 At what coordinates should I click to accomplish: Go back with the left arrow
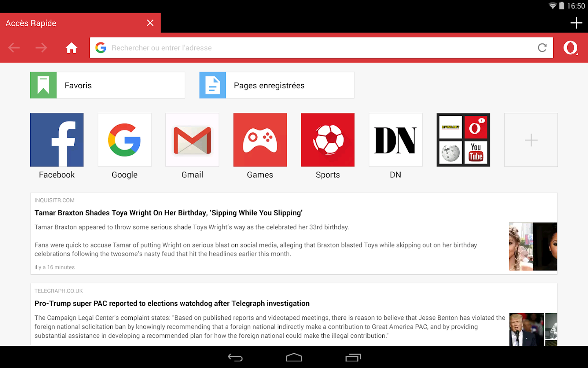(x=14, y=48)
